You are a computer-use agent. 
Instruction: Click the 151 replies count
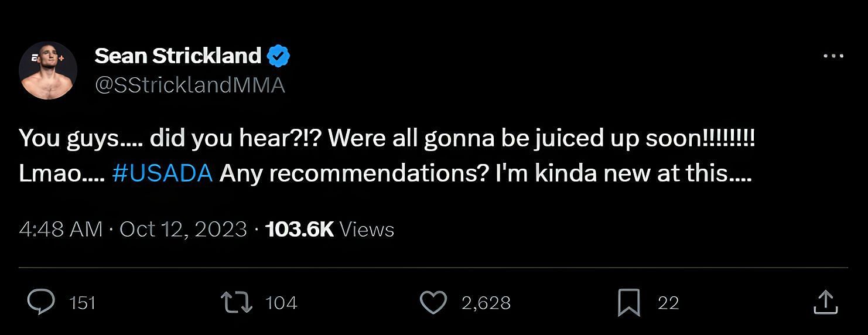(82, 303)
